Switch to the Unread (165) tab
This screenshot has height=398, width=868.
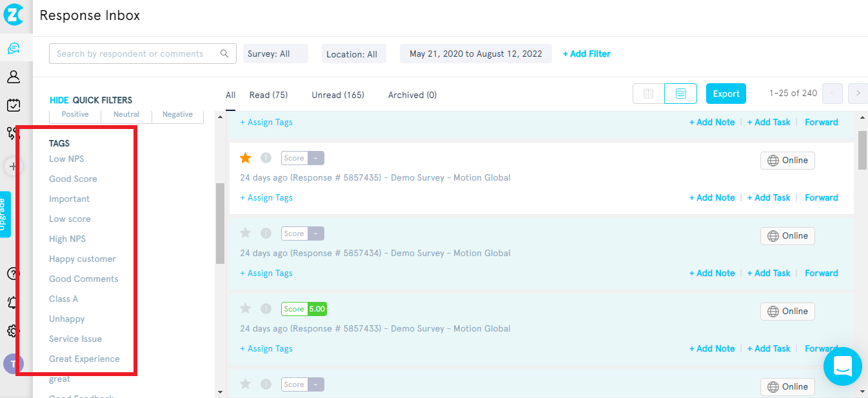click(337, 95)
